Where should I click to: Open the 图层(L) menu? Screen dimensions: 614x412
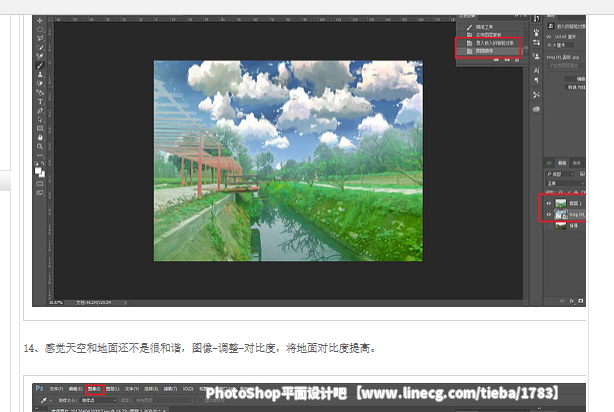coord(112,389)
